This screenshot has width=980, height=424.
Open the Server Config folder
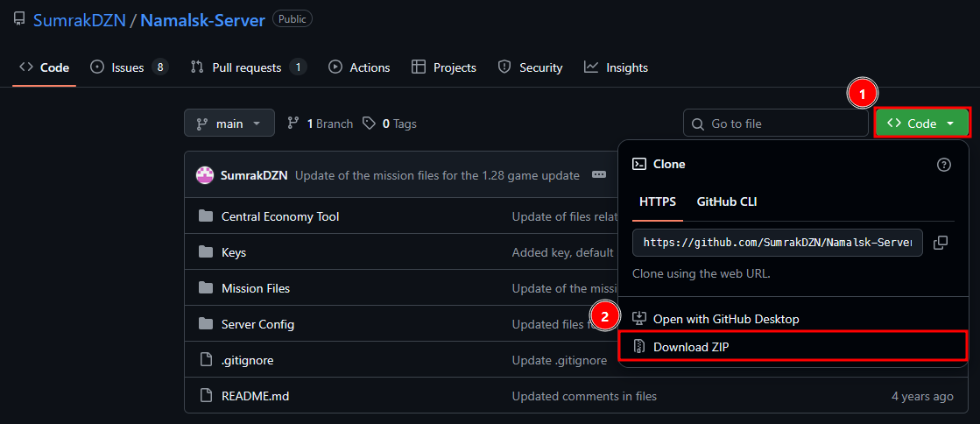click(258, 324)
